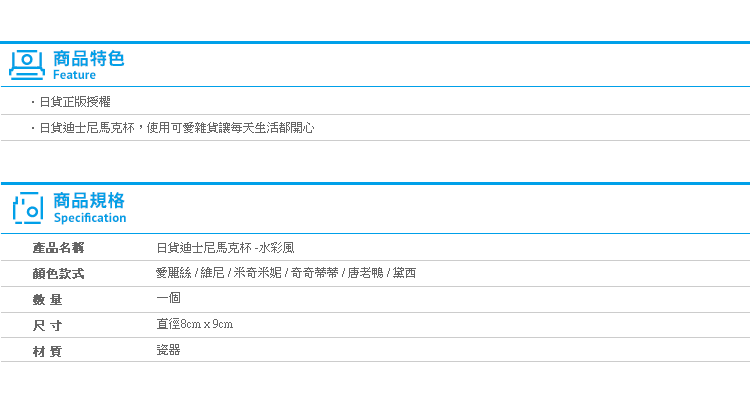Click the 顏色款式 row label
Image resolution: width=750 pixels, height=407 pixels.
click(x=58, y=274)
